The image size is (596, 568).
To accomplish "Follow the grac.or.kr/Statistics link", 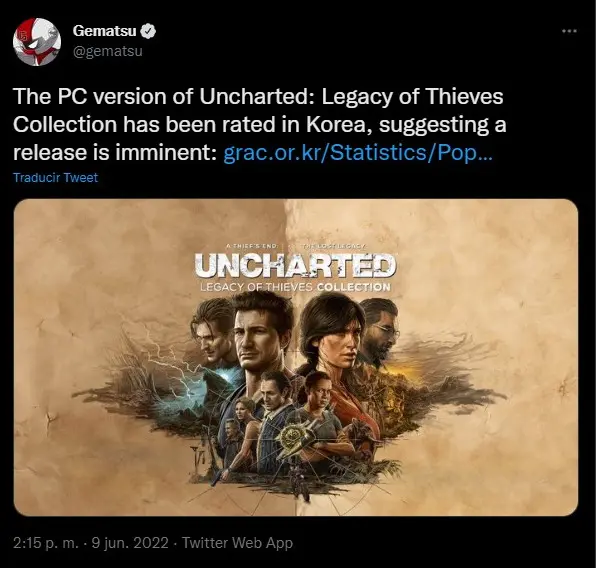I will click(x=358, y=152).
